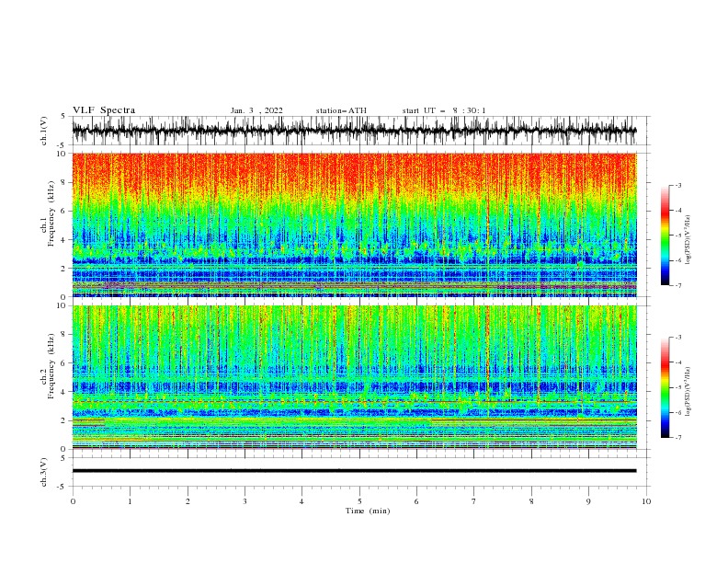Image resolution: width=728 pixels, height=563 pixels.
Task: Click the "4" tick on the time axis
Action: pos(302,501)
